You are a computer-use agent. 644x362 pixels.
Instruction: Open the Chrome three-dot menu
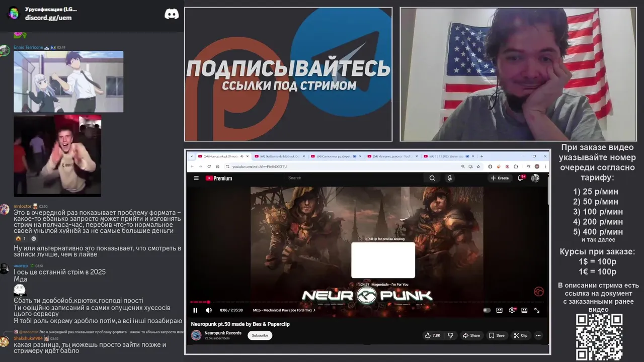544,166
